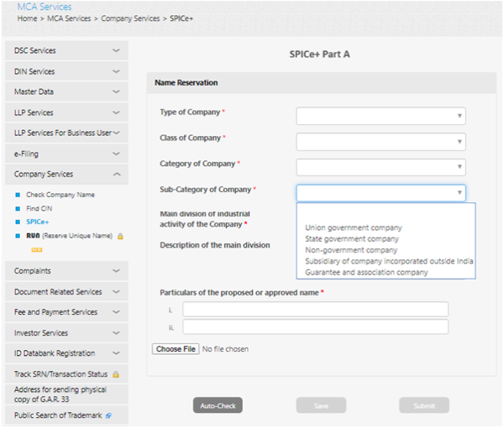Image resolution: width=504 pixels, height=428 pixels.
Task: Click the Choose File button
Action: (176, 349)
